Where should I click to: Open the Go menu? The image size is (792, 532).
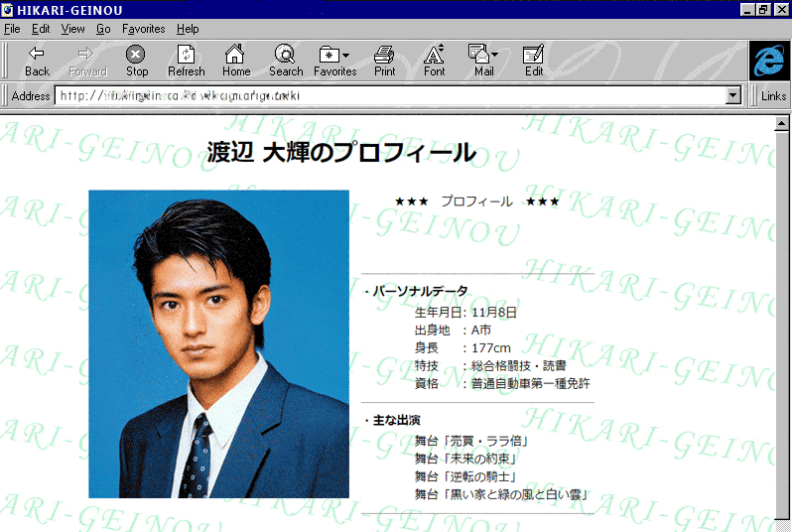pyautogui.click(x=103, y=29)
